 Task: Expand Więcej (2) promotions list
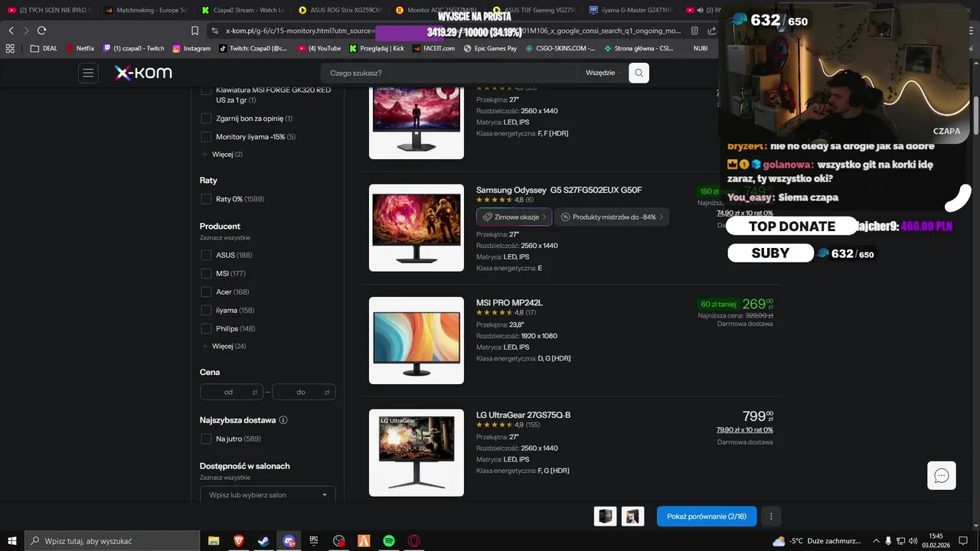point(222,155)
